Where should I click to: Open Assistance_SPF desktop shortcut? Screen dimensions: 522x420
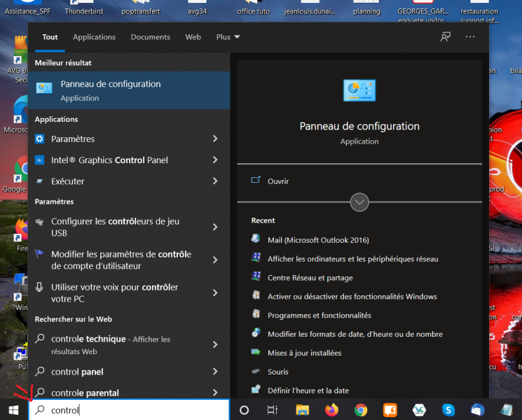(27, 8)
